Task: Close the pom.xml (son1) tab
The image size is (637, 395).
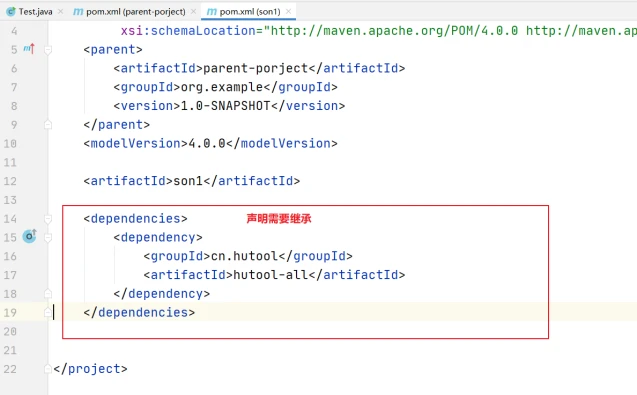Action: click(288, 11)
